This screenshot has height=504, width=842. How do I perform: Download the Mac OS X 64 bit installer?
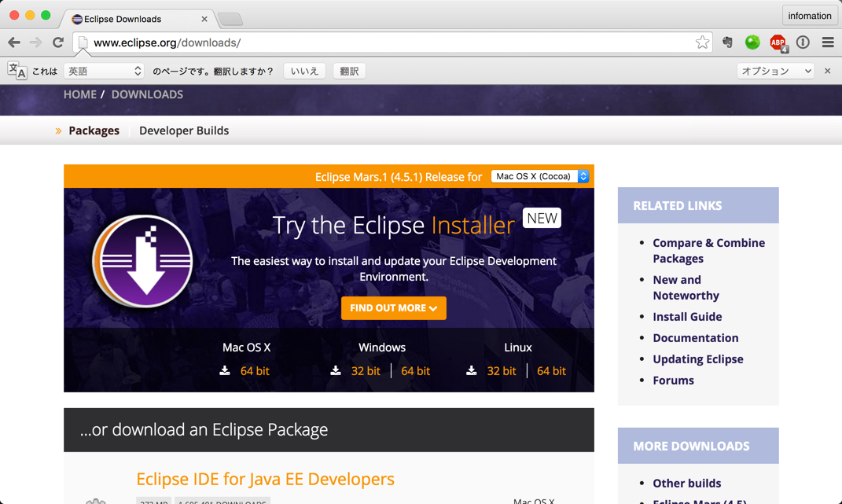tap(255, 371)
